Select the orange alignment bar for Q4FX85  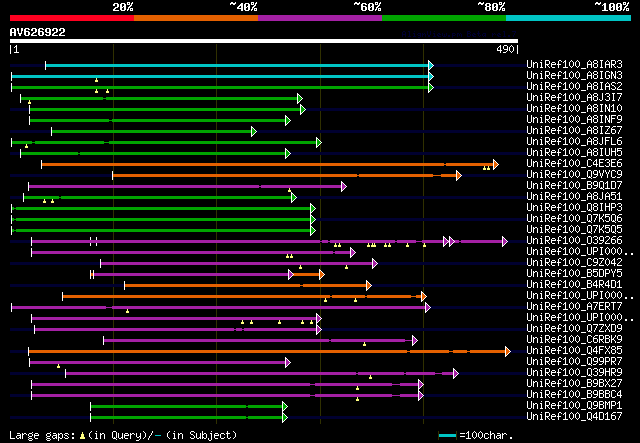(x=267, y=352)
